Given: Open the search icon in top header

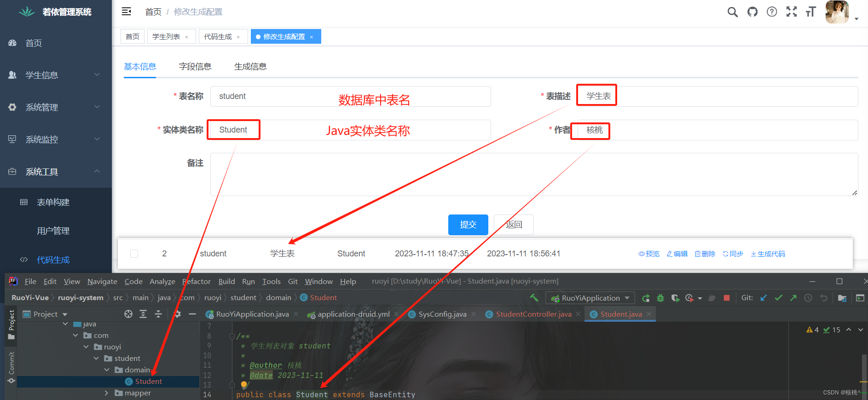Looking at the screenshot, I should [732, 12].
